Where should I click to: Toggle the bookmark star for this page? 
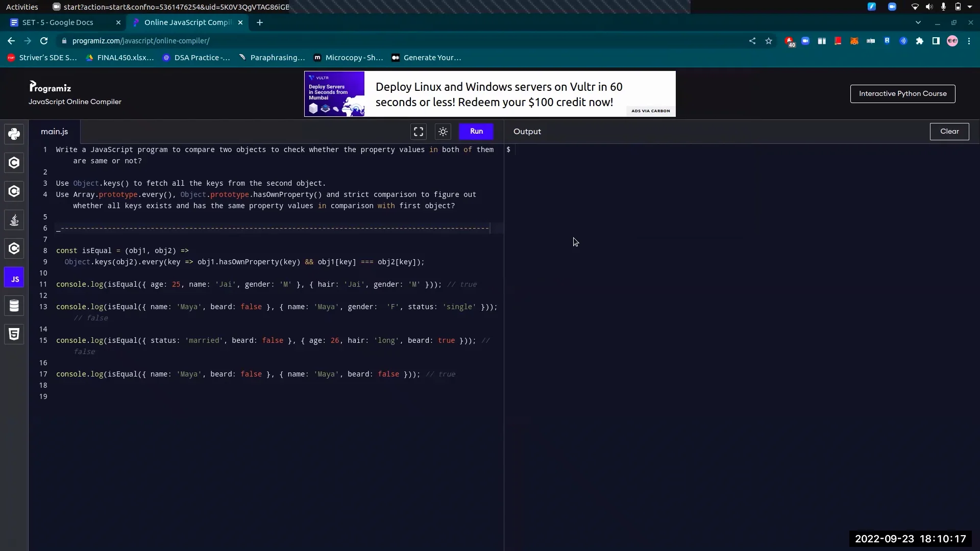coord(769,41)
